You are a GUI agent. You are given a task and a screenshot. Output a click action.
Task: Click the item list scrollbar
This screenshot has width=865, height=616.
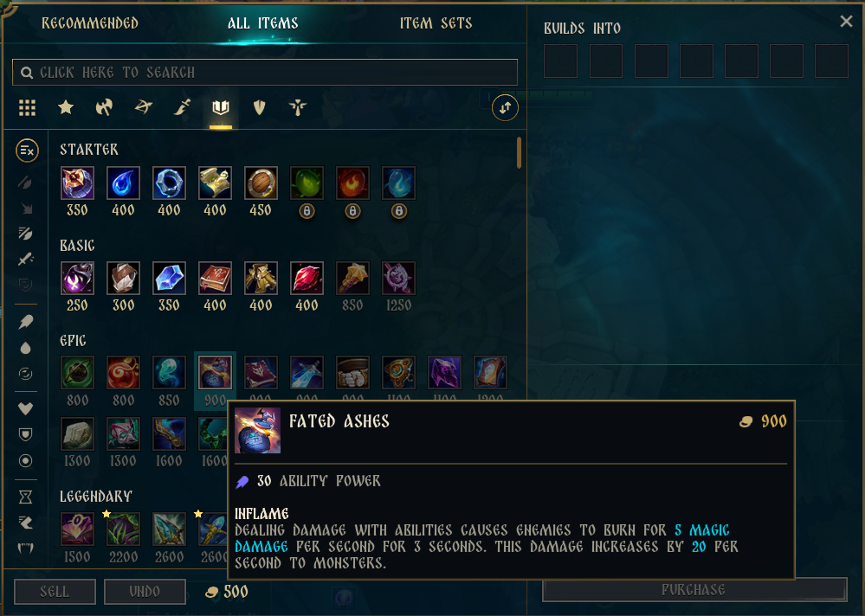520,153
